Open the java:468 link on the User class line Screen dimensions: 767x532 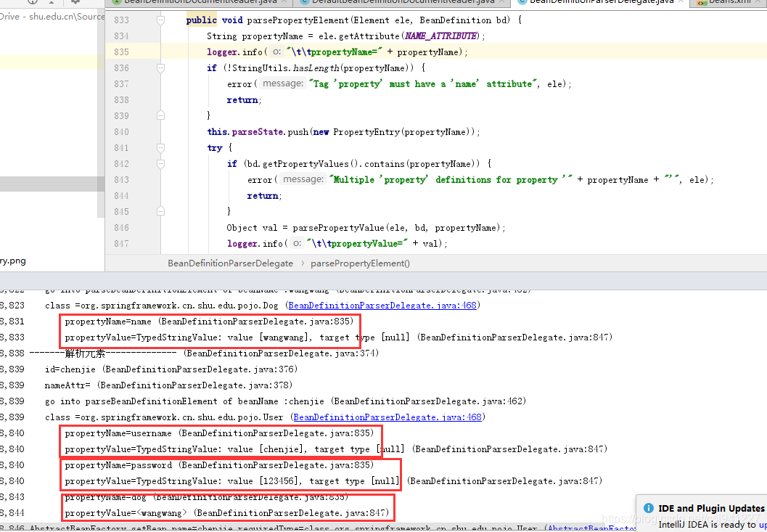click(x=387, y=417)
